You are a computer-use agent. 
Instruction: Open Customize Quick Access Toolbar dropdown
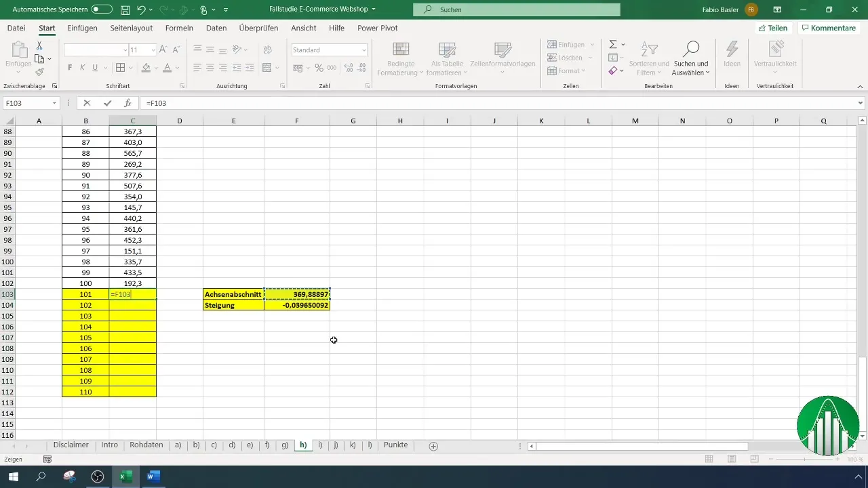(x=226, y=10)
